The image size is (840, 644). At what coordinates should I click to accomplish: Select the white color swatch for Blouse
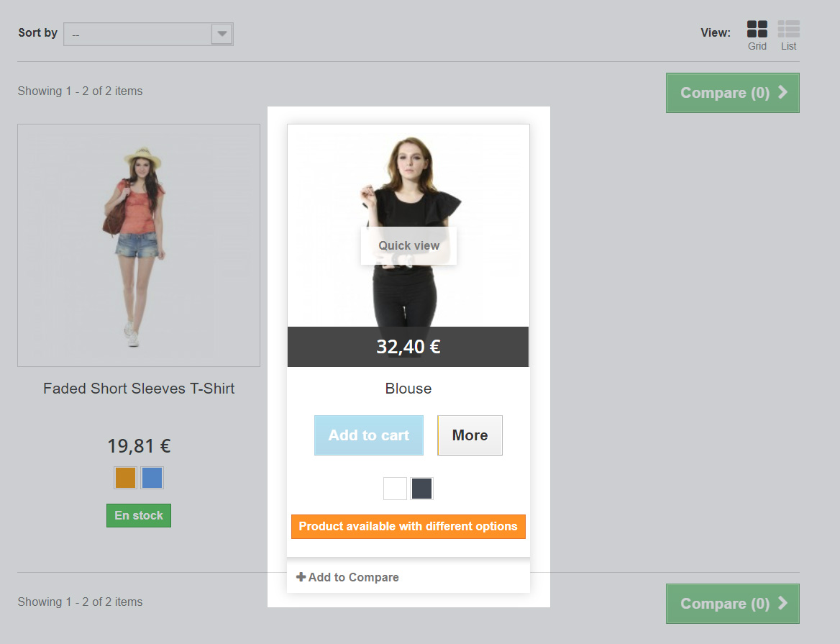[x=395, y=489]
